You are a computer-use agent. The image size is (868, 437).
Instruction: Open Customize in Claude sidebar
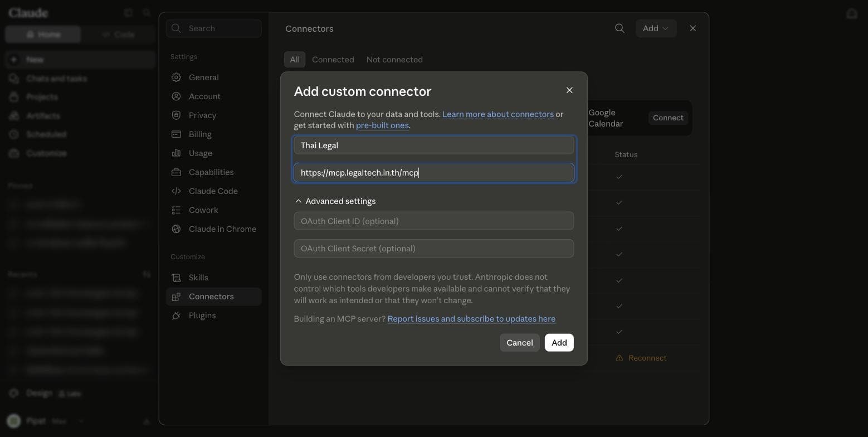point(80,153)
